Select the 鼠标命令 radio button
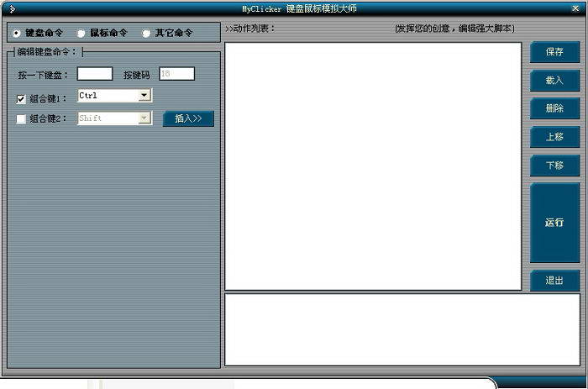Viewport: 588px width, 389px height. 81,34
